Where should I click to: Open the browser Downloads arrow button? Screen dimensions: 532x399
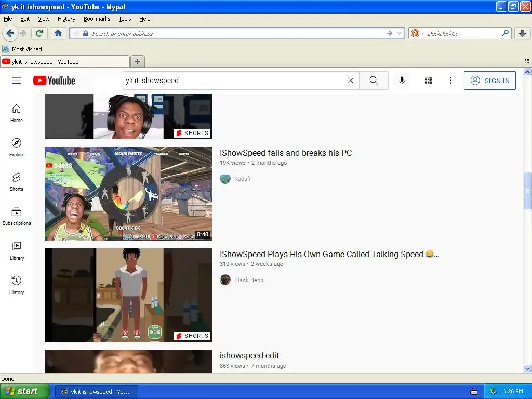click(x=523, y=33)
